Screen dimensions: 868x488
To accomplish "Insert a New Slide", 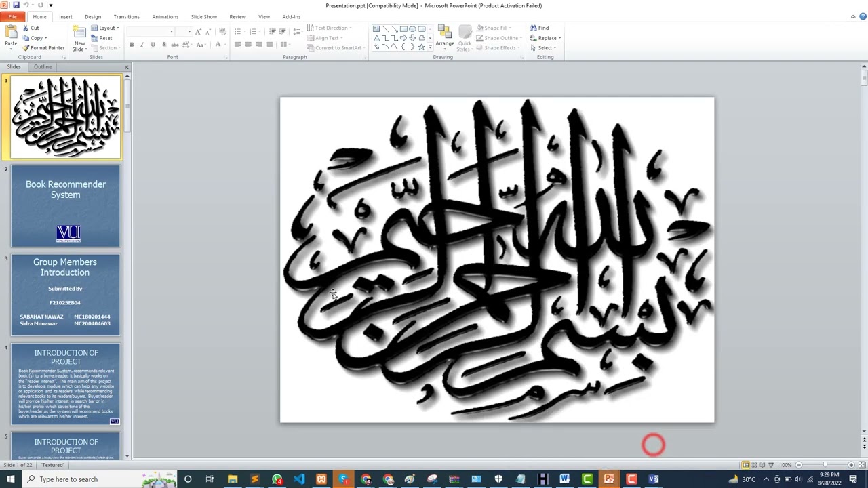I will coord(79,39).
